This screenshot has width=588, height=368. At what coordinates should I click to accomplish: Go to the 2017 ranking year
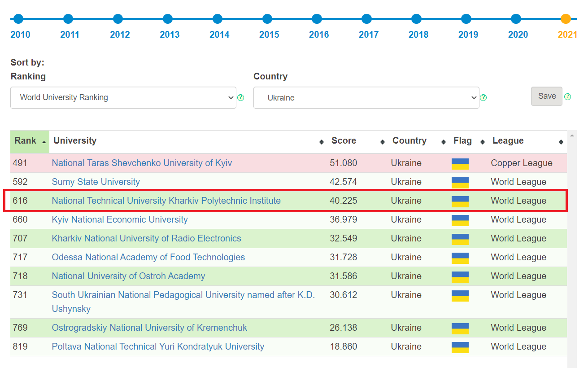[x=367, y=19]
